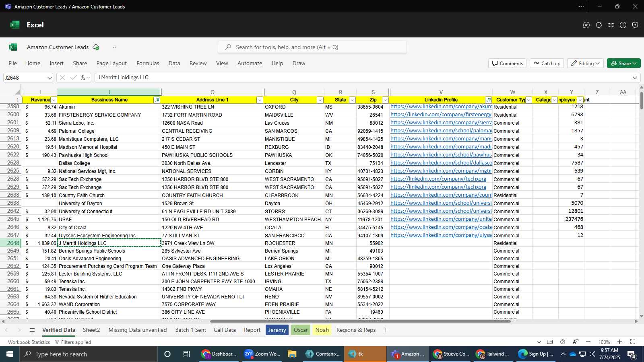
Task: Zoom out with the minus icon
Action: (x=588, y=342)
